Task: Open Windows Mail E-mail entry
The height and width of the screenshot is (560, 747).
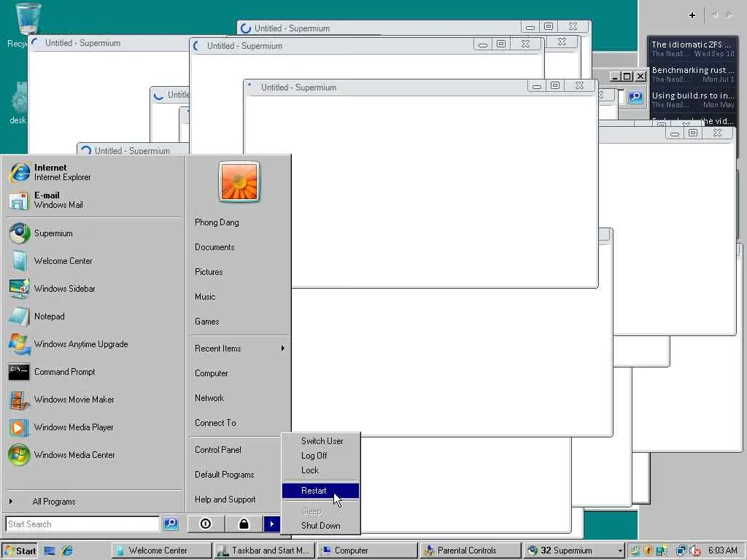Action: (94, 200)
